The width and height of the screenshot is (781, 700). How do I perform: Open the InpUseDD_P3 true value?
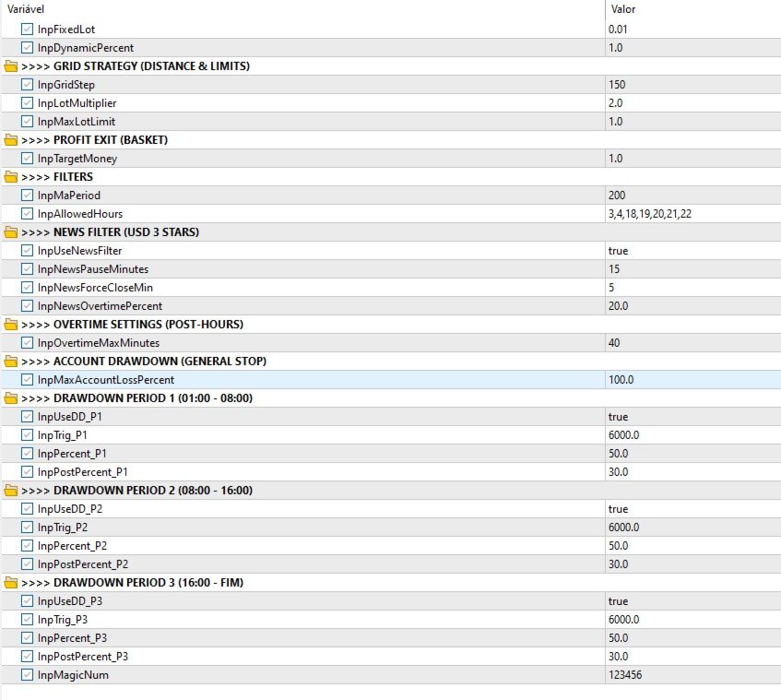pyautogui.click(x=618, y=600)
